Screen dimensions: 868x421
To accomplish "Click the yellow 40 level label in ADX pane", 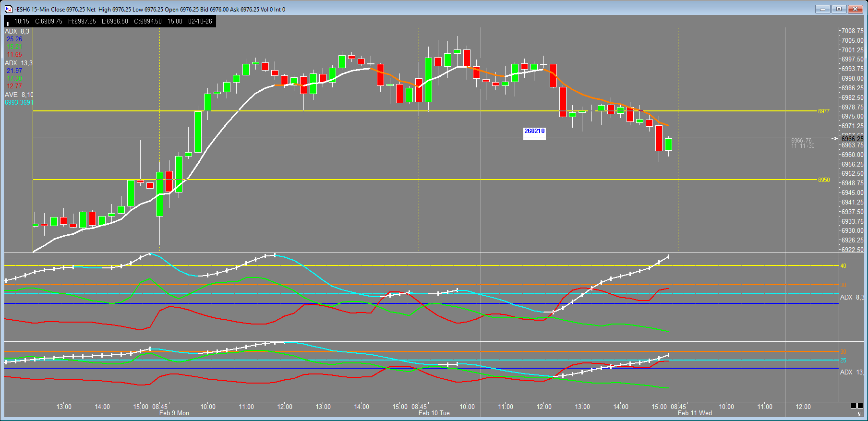I will [x=843, y=266].
